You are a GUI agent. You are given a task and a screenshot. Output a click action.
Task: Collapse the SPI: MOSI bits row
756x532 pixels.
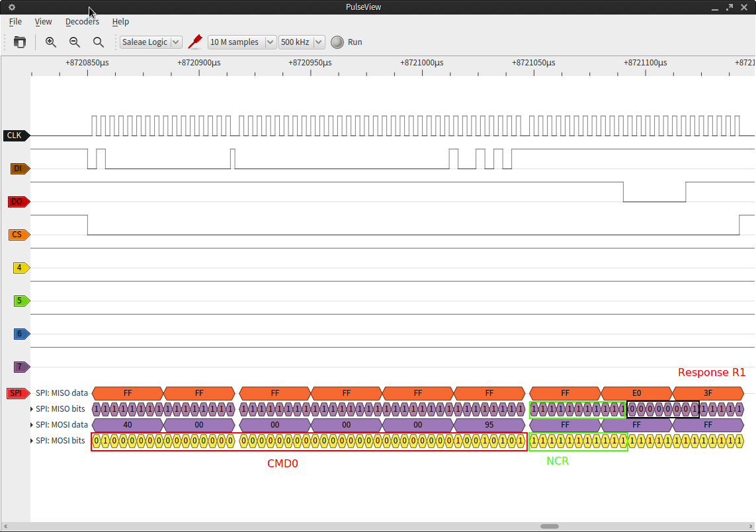tap(32, 441)
